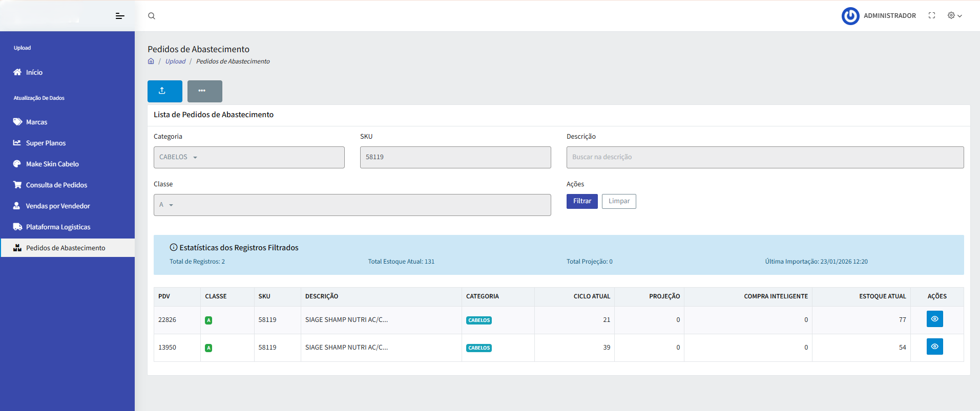The height and width of the screenshot is (411, 980).
Task: Collapse the sidebar with hamburger icon
Action: click(x=120, y=16)
